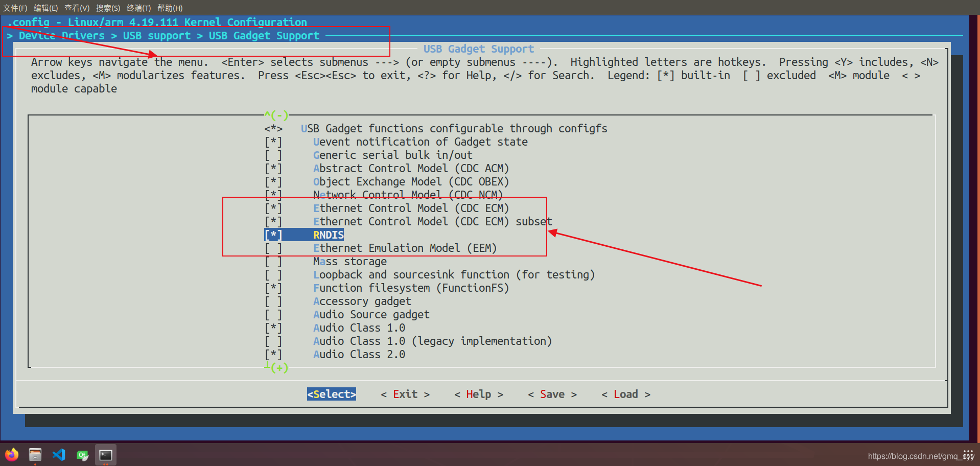The image size is (980, 466).
Task: Open the 帮助(H) menu
Action: click(x=170, y=8)
